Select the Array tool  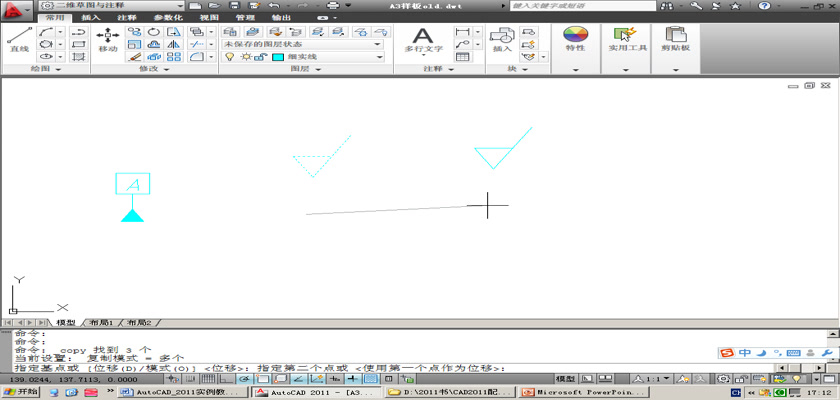(x=174, y=56)
